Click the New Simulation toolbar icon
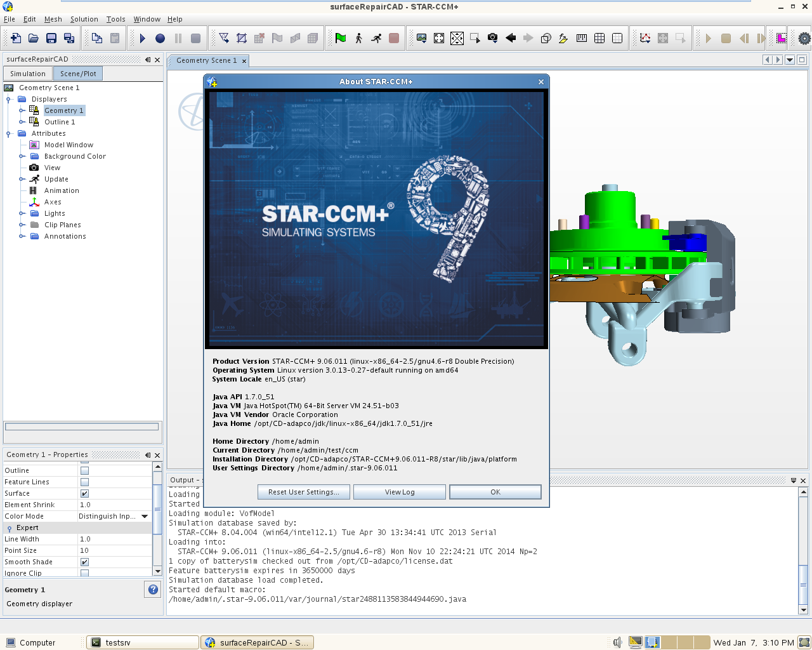The image size is (812, 650). tap(16, 38)
